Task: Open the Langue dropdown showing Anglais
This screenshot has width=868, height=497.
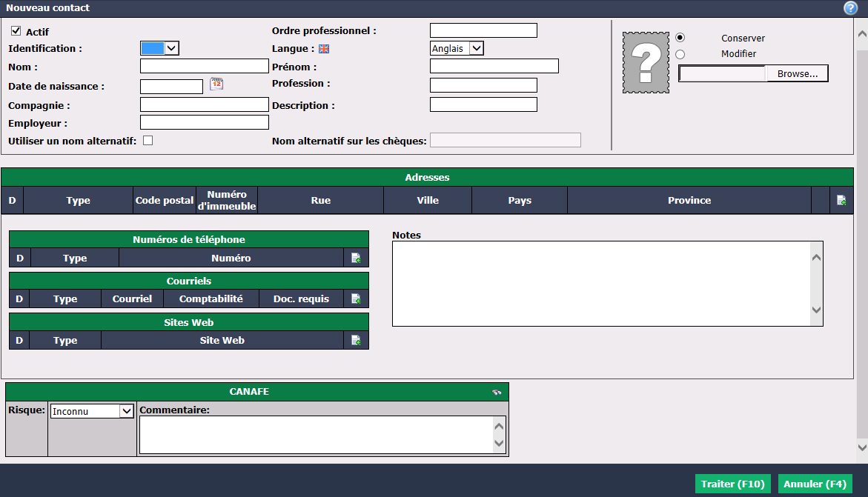Action: [457, 48]
